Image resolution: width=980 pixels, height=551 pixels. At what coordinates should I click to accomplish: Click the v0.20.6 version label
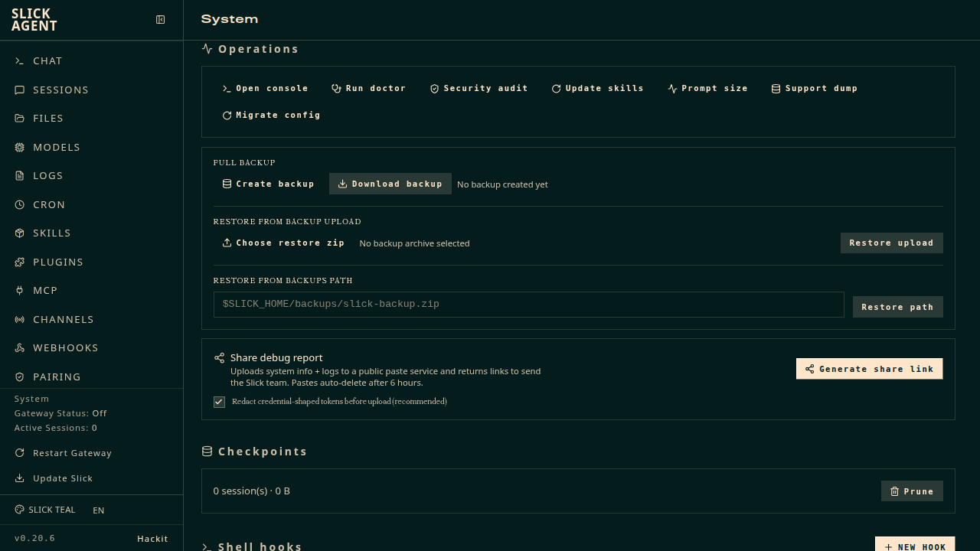pyautogui.click(x=34, y=538)
